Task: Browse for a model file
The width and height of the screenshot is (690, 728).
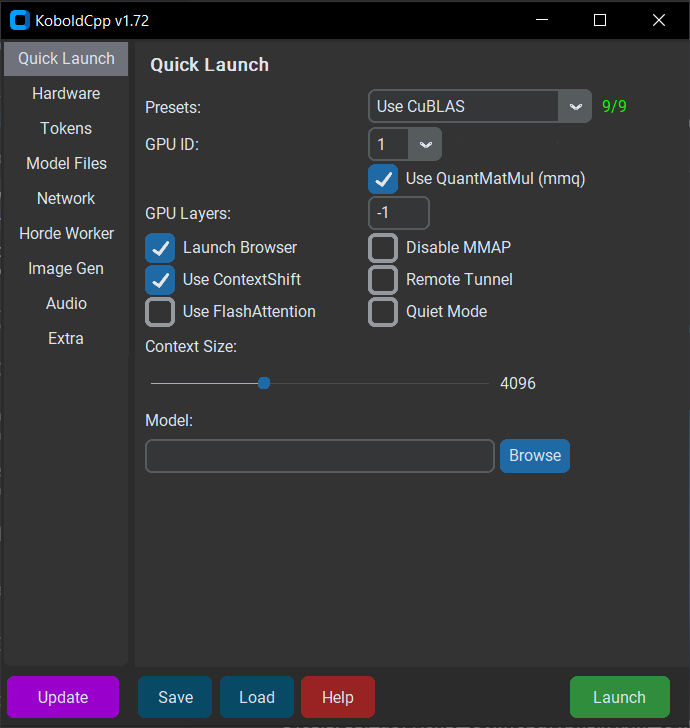Action: (x=535, y=456)
